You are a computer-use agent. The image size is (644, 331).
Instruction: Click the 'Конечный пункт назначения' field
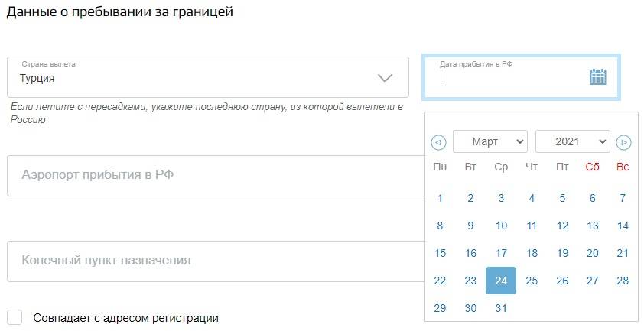pos(214,261)
